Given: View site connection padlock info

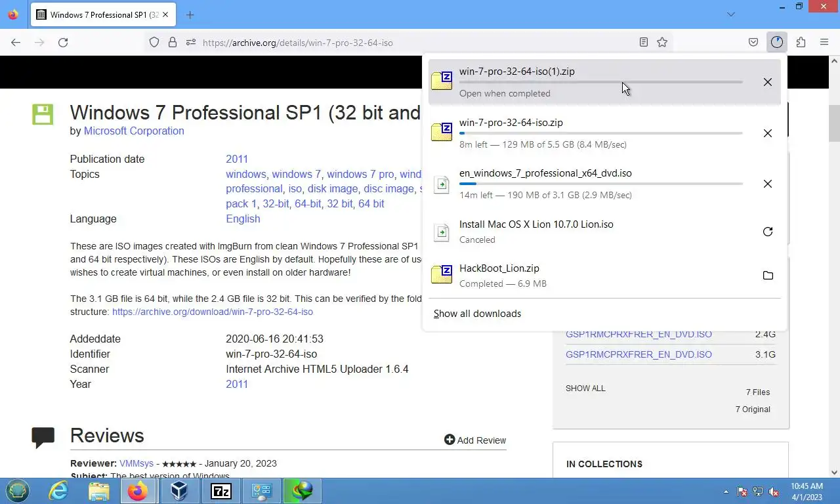Looking at the screenshot, I should click(x=173, y=43).
